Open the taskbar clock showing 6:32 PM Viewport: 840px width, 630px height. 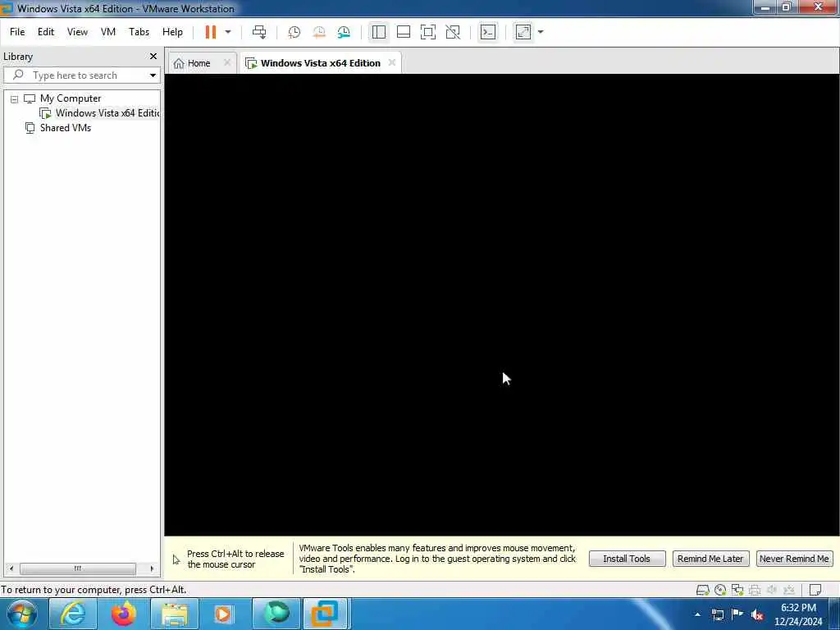[798, 614]
